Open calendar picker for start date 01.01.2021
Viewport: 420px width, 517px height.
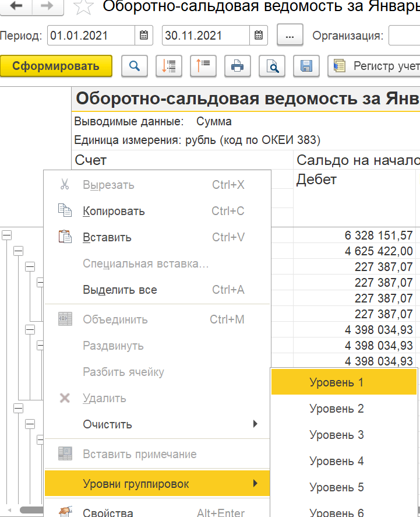tap(144, 36)
